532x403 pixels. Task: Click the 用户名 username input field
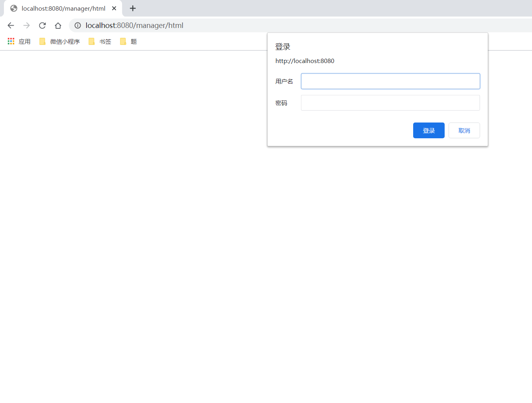click(390, 81)
